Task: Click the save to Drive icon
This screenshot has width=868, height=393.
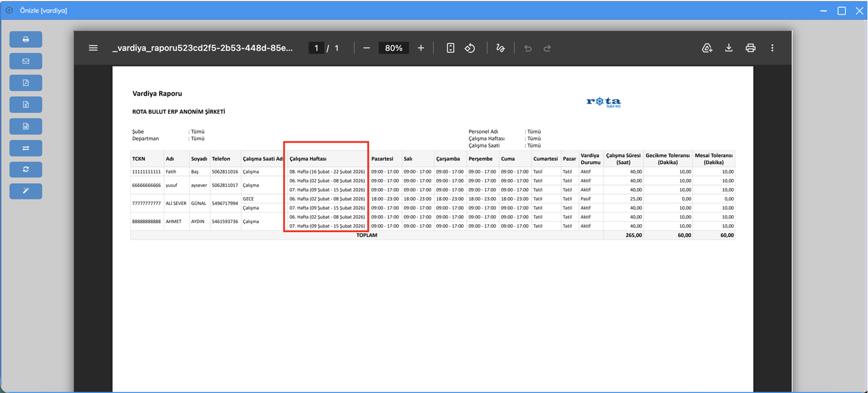Action: tap(707, 48)
